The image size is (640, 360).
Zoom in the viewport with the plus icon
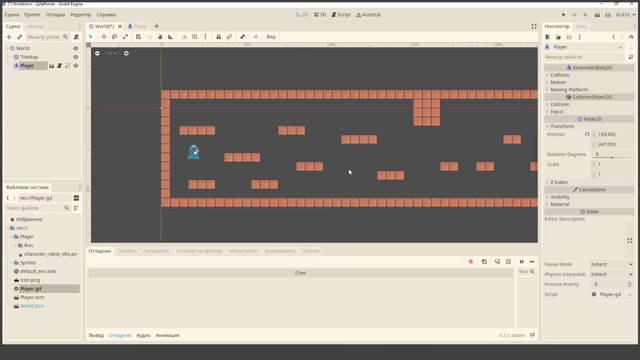pos(126,53)
